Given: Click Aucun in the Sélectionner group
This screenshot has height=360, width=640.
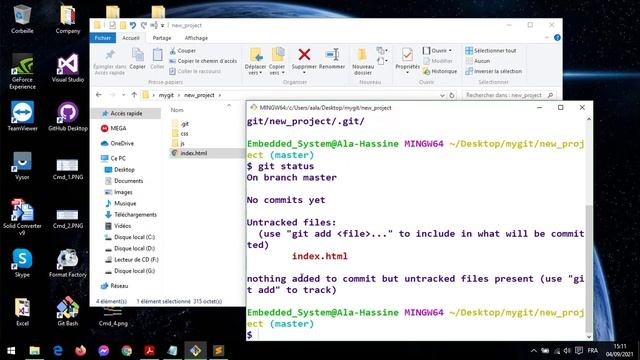Looking at the screenshot, I should (x=478, y=61).
